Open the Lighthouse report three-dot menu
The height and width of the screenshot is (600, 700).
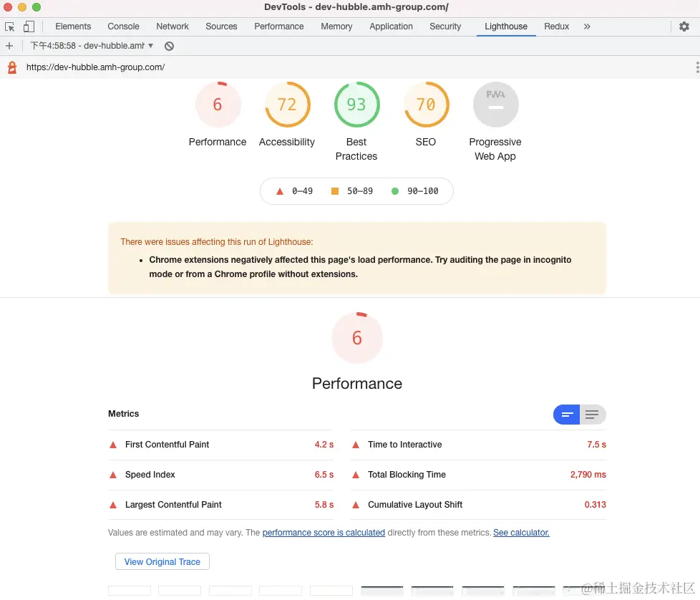pos(697,67)
